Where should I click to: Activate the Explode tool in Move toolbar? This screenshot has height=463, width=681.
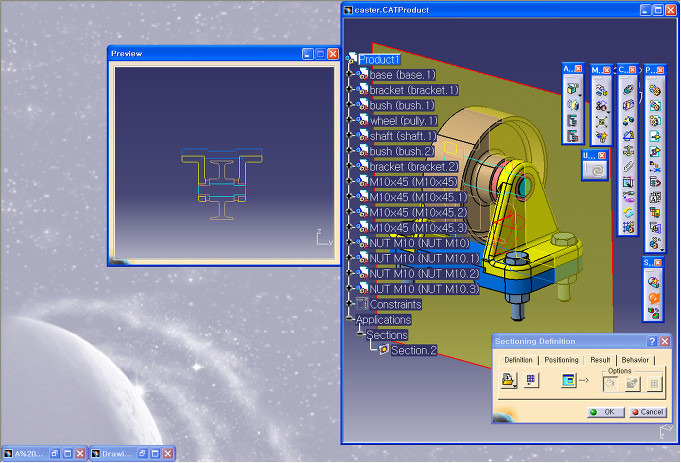click(x=601, y=121)
